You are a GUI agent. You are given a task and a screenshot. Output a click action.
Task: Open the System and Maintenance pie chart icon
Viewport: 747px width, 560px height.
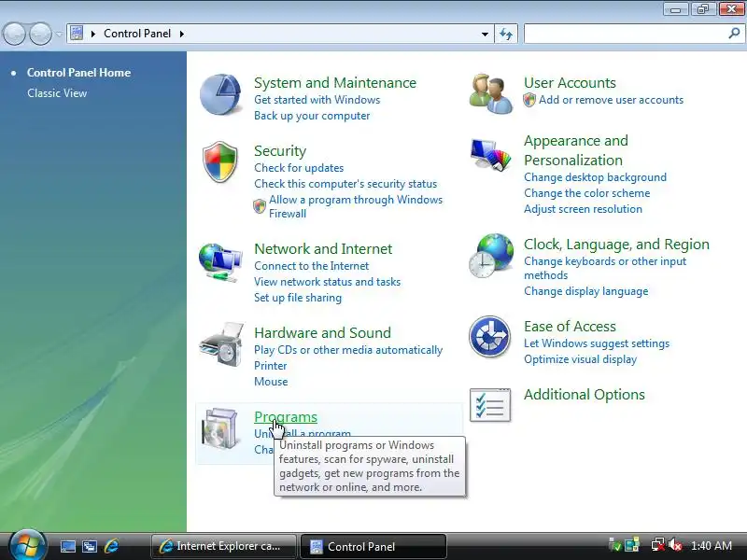(220, 94)
